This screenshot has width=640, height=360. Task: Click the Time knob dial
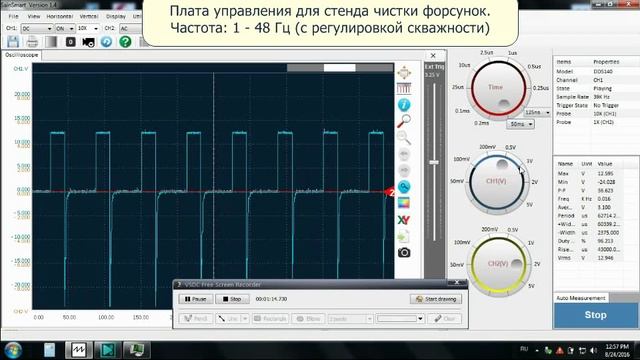point(498,88)
